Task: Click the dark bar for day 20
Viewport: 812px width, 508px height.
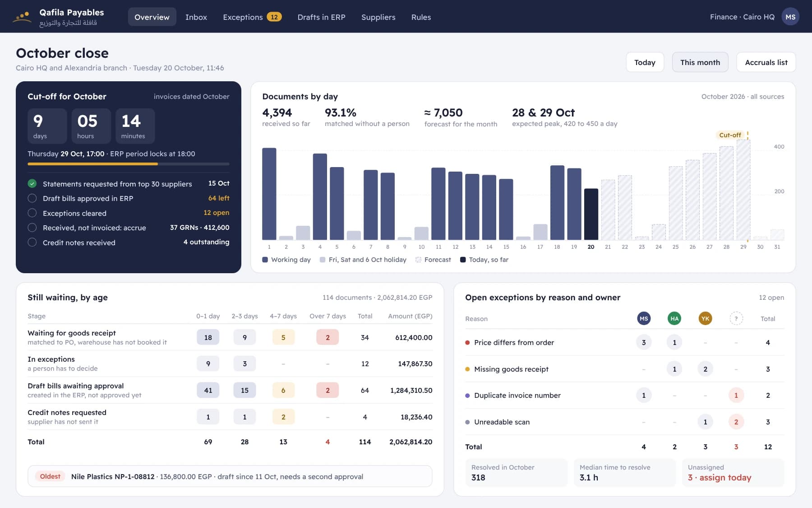Action: coord(591,214)
